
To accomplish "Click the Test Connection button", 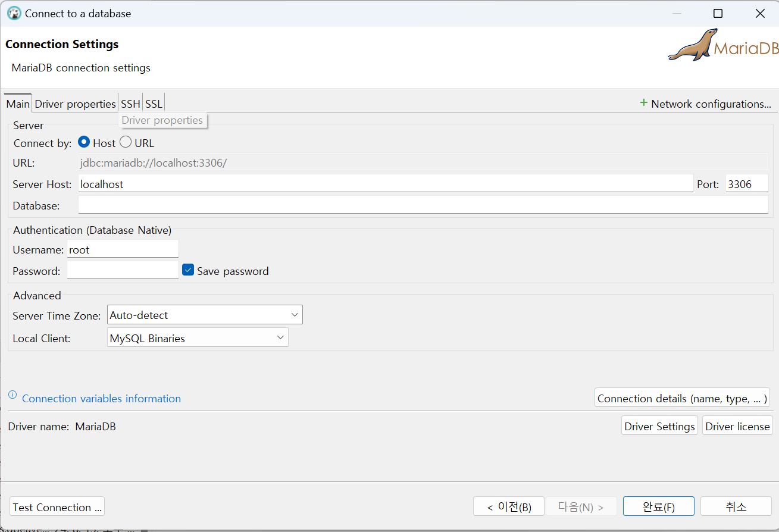I will (x=57, y=507).
